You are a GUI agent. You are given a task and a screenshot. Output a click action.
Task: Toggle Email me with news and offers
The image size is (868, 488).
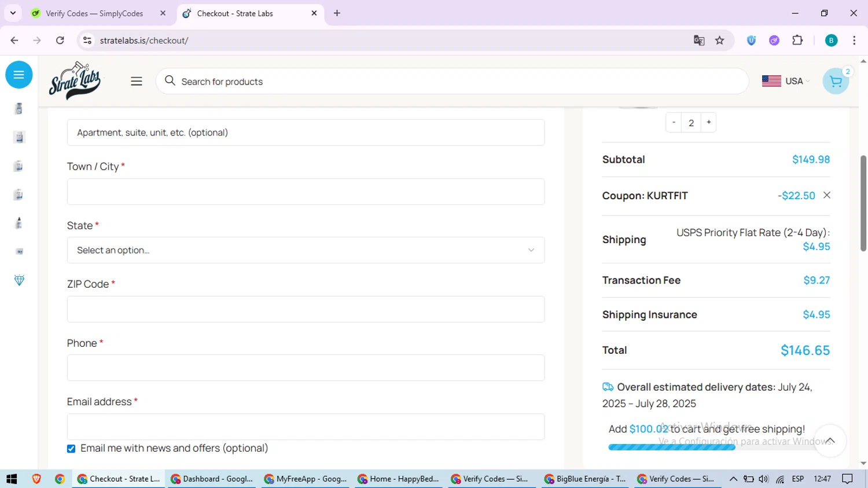tap(71, 449)
